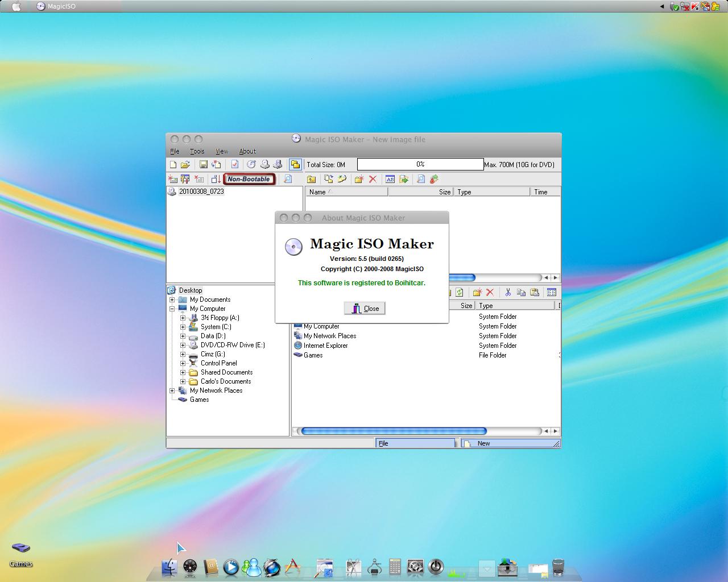This screenshot has height=582, width=728.
Task: Click the view-mode grid icon in lower toolbar
Action: pyautogui.click(x=552, y=292)
